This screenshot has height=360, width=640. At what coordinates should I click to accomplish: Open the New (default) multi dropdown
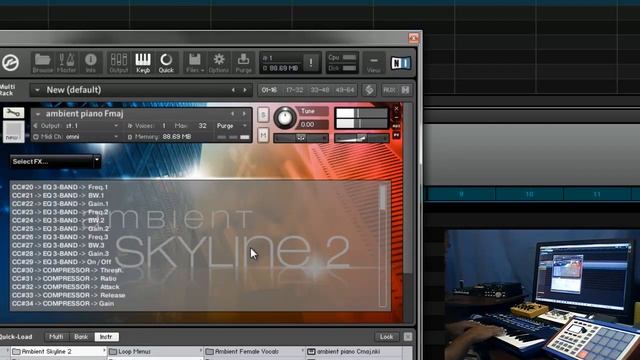point(37,90)
